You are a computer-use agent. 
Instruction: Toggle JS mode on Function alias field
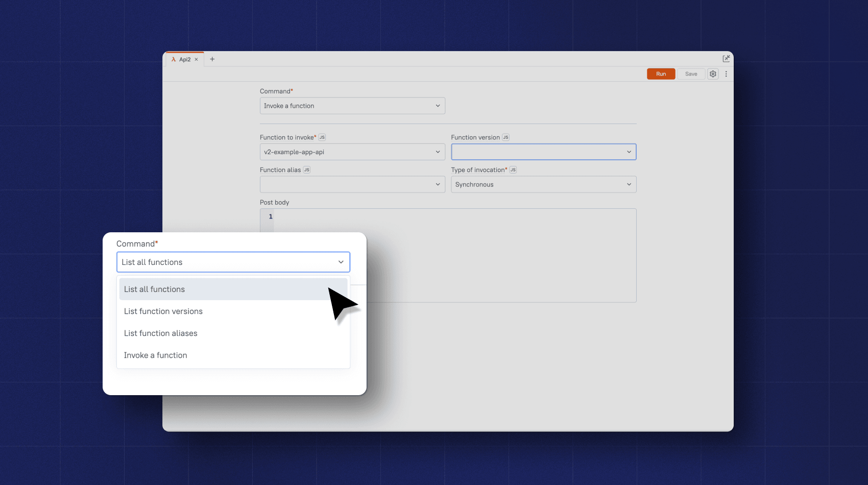[x=306, y=169]
